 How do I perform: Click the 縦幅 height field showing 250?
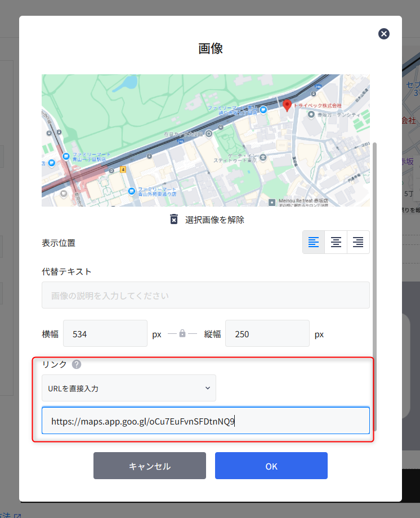pos(267,333)
